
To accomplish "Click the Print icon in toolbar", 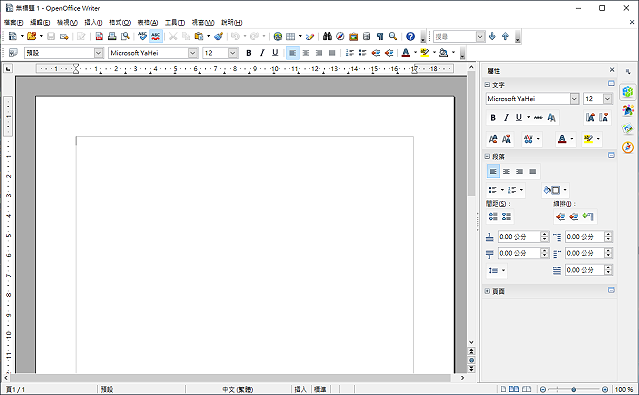I will [112, 36].
